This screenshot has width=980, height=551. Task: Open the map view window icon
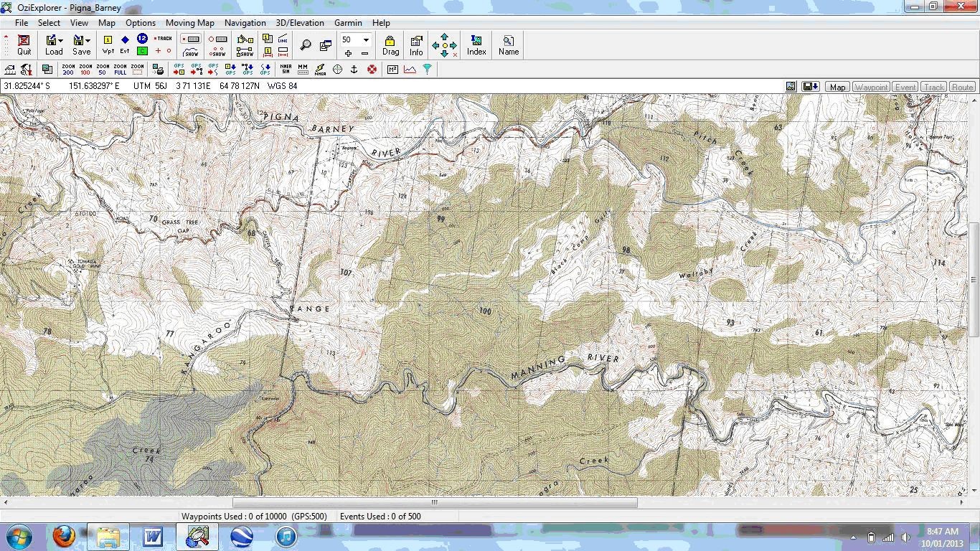[x=326, y=45]
